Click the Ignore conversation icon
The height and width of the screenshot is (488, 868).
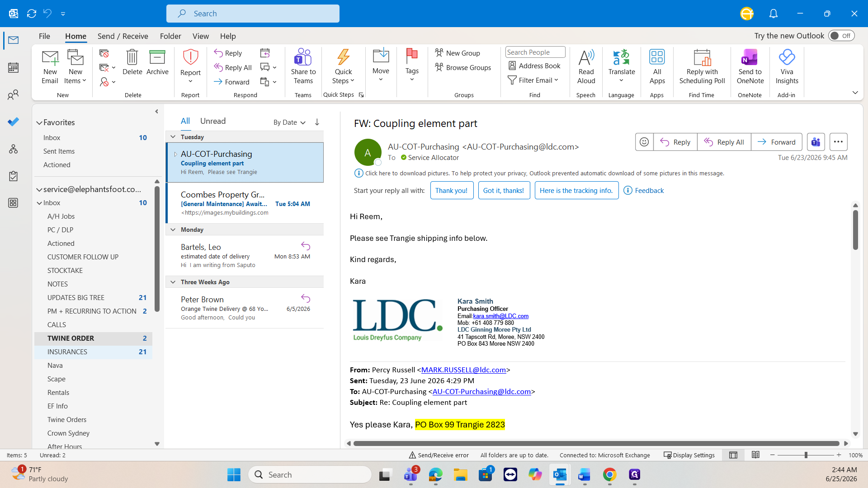[x=104, y=53]
